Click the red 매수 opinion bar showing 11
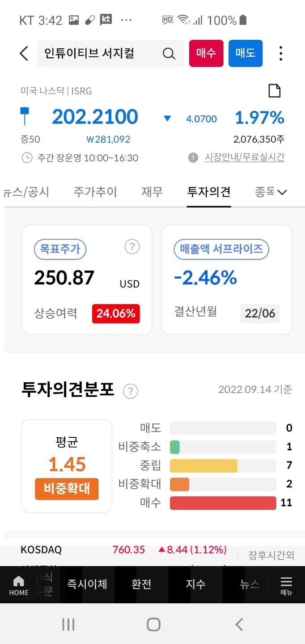 point(224,503)
